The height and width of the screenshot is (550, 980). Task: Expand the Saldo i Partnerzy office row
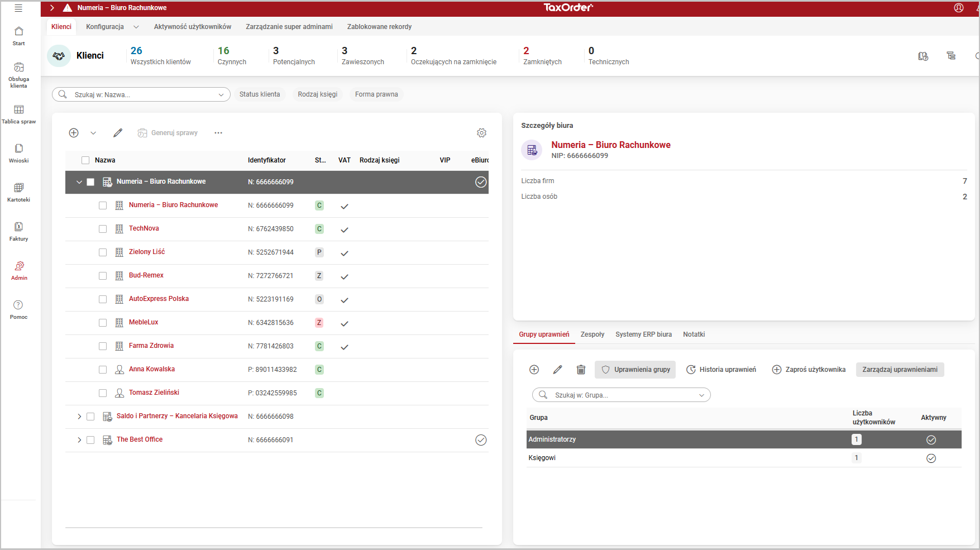[79, 417]
